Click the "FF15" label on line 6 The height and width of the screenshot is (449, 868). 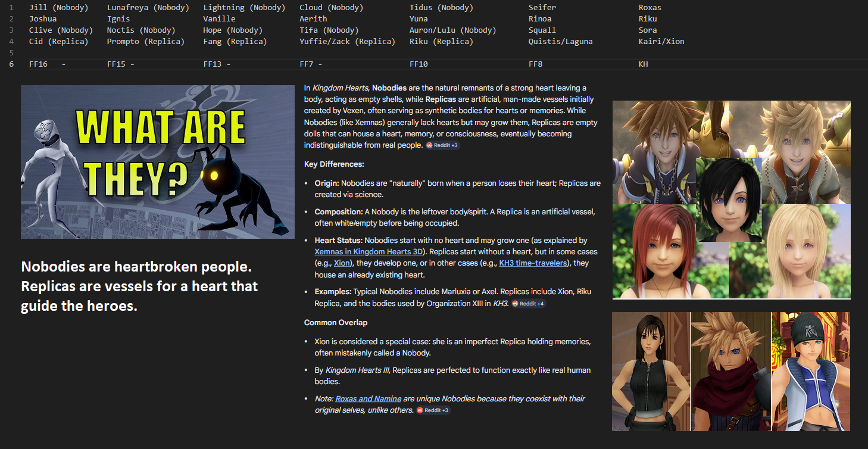(116, 64)
